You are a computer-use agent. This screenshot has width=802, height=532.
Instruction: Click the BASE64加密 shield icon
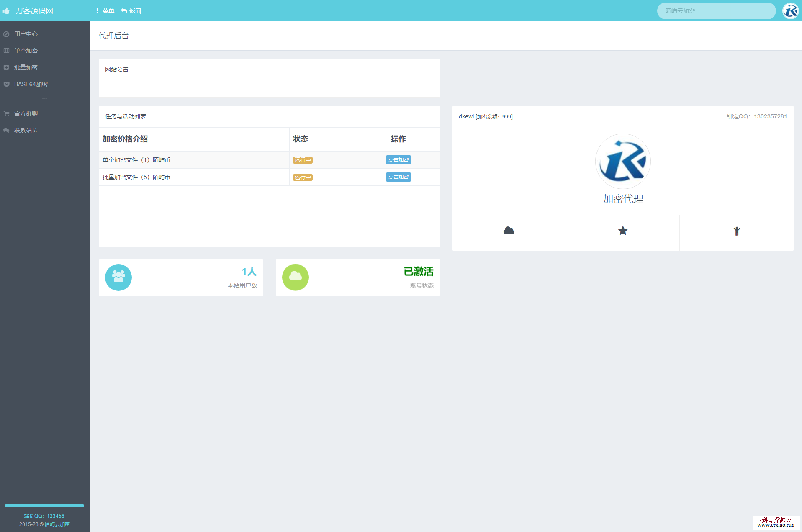6,84
